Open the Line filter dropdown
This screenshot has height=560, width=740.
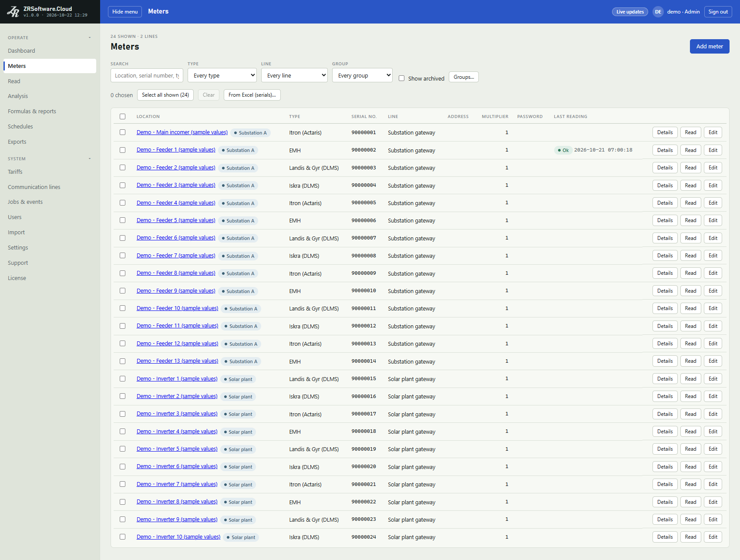[294, 75]
